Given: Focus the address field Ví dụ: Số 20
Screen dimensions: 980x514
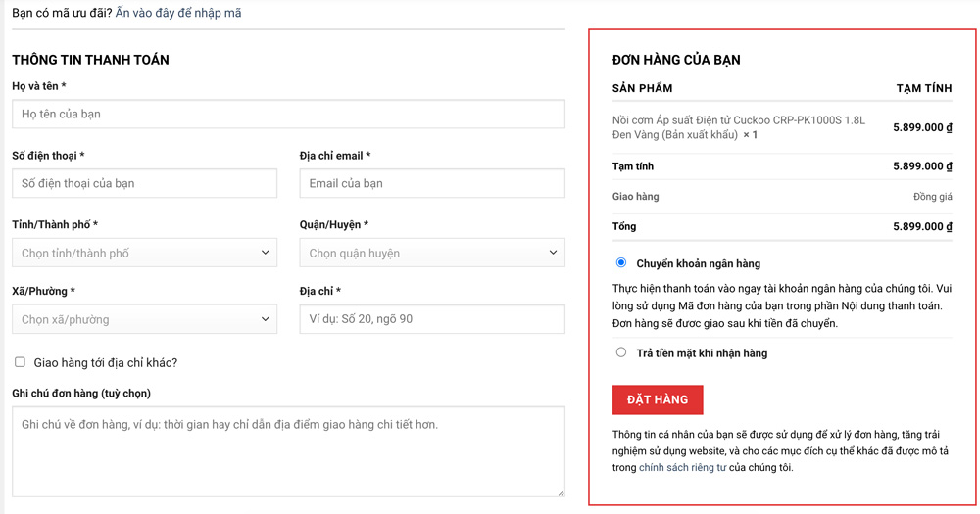Looking at the screenshot, I should click(x=432, y=318).
